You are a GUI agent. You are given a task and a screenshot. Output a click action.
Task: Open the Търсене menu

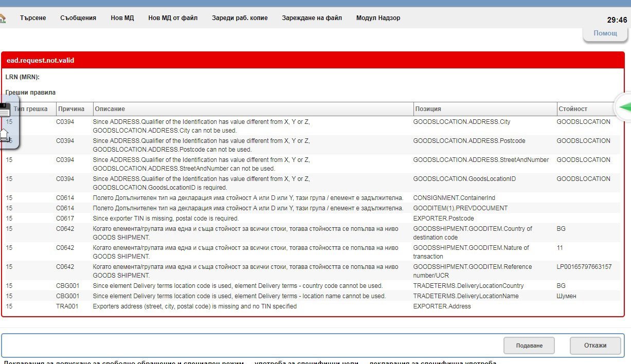coord(33,18)
